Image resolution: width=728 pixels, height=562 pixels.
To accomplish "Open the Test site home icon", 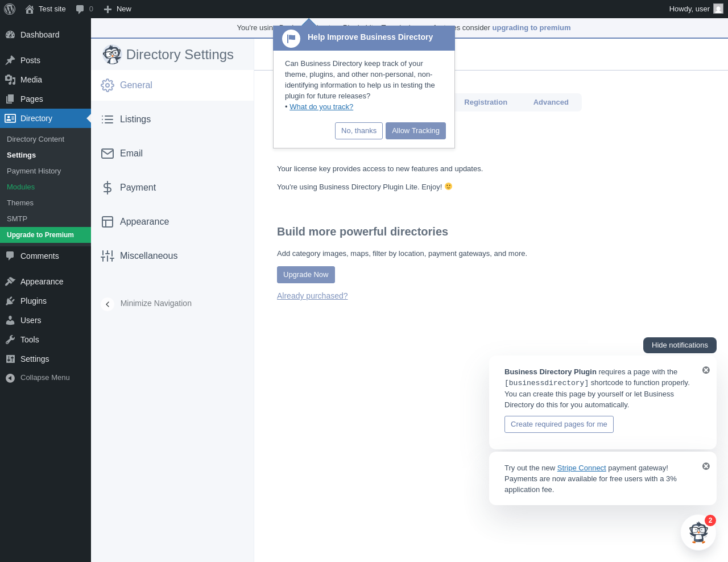I will [x=30, y=9].
